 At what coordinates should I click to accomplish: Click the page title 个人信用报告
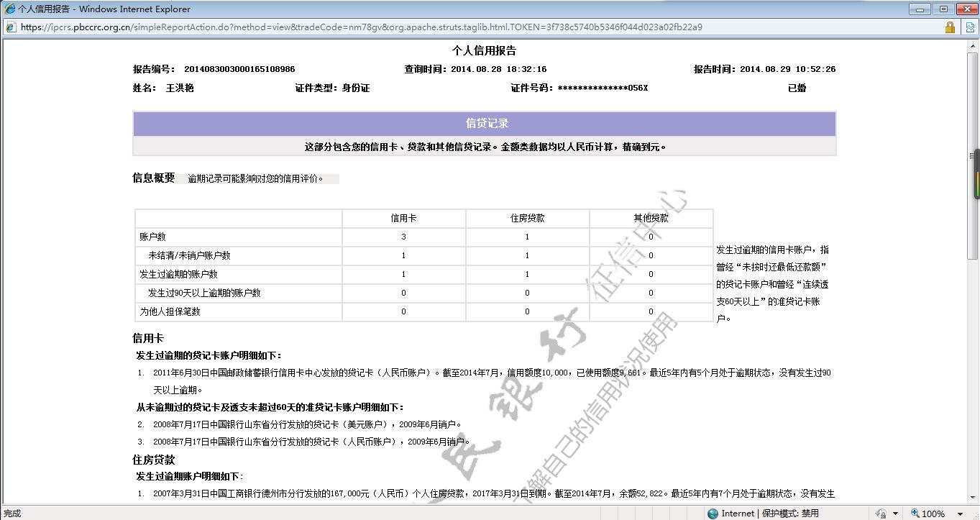484,51
